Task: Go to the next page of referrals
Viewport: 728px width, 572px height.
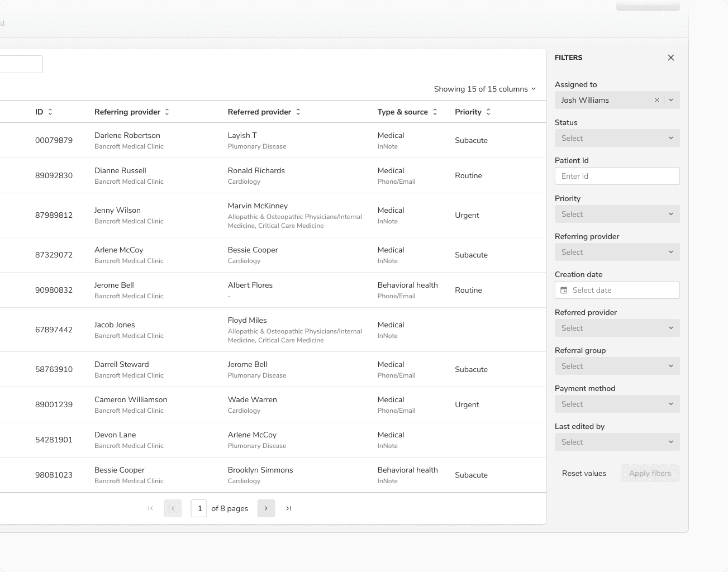Action: pyautogui.click(x=266, y=508)
